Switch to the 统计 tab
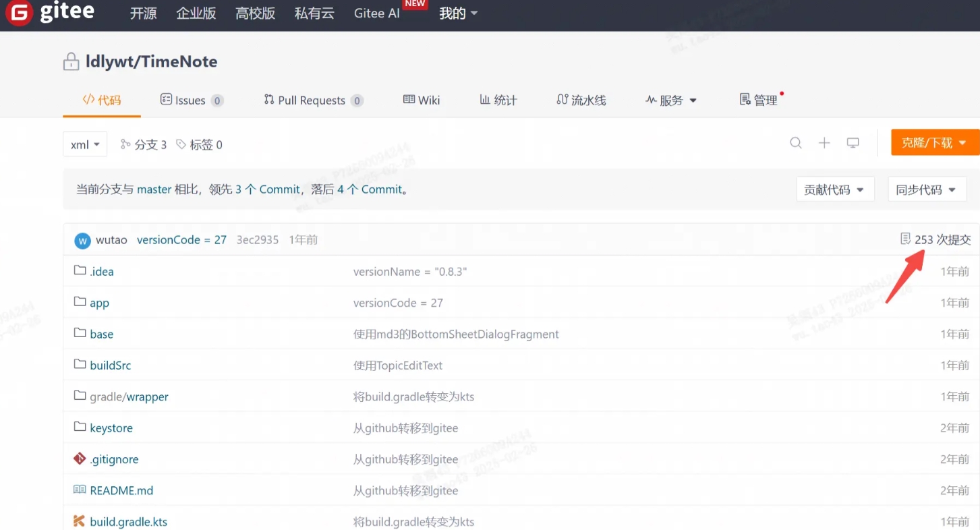Image resolution: width=980 pixels, height=530 pixels. click(x=498, y=100)
